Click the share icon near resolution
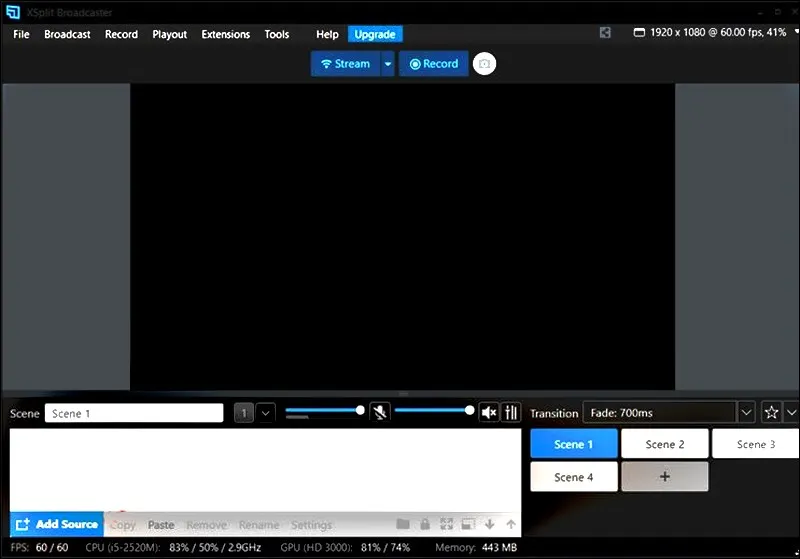800x559 pixels. pos(605,33)
